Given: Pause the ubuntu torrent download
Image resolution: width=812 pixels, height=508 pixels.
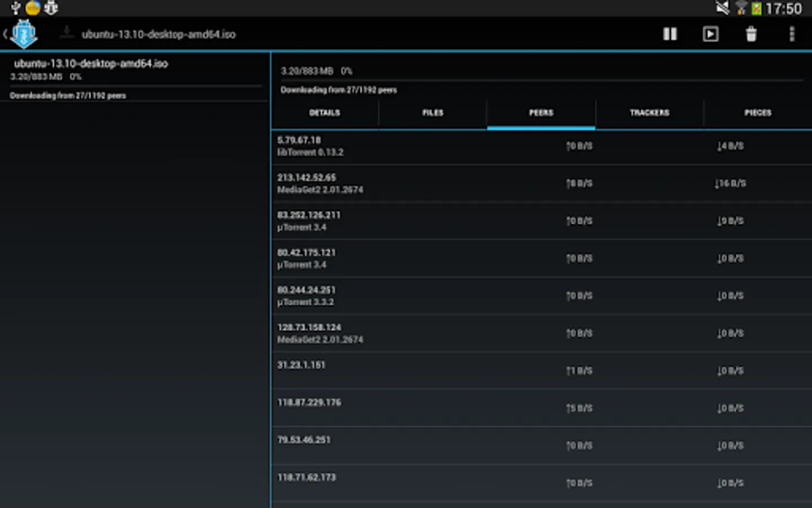Looking at the screenshot, I should click(670, 34).
